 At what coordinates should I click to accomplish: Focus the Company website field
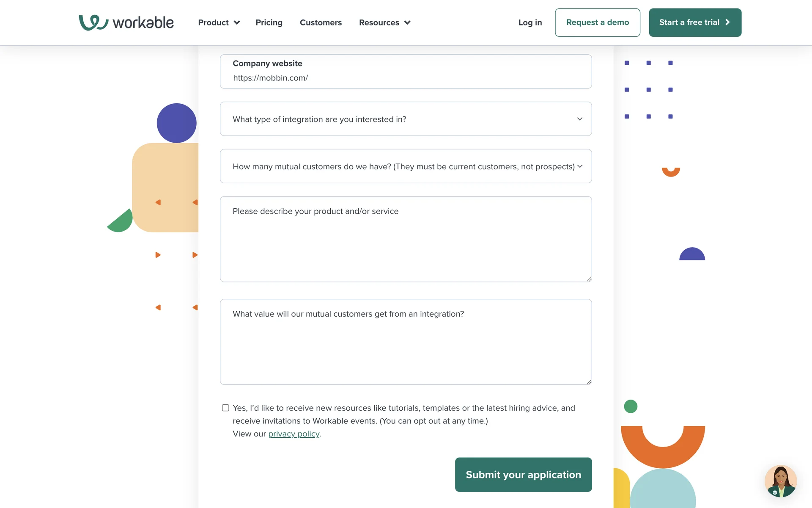(x=406, y=78)
